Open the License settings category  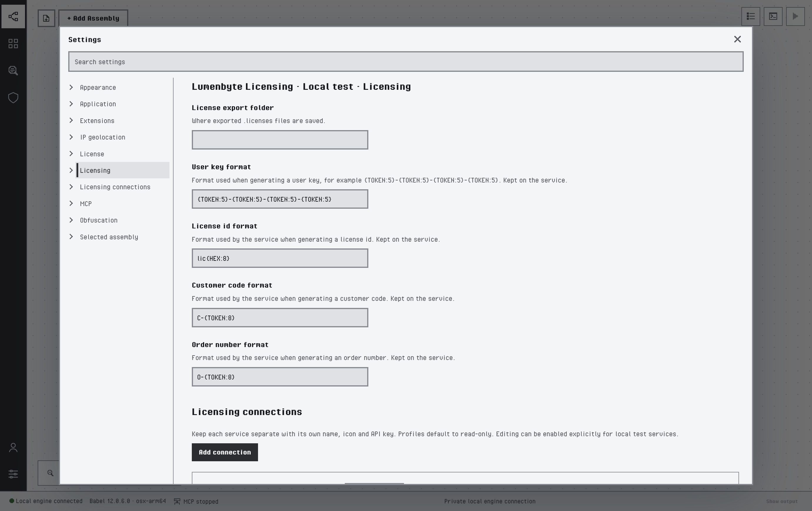[92, 154]
